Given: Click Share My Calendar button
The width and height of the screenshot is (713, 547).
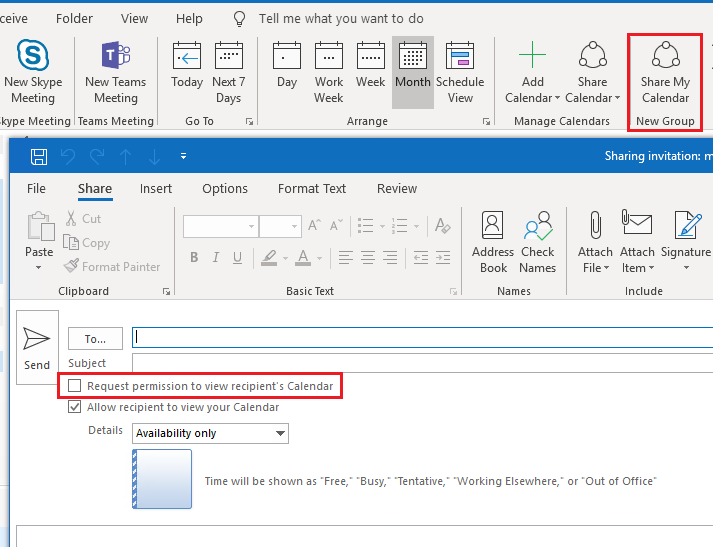Looking at the screenshot, I should point(665,73).
